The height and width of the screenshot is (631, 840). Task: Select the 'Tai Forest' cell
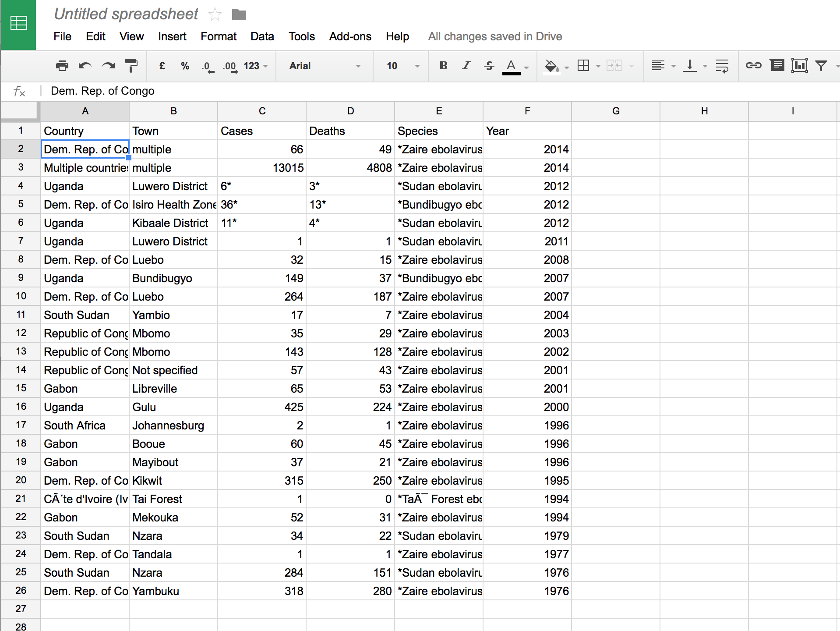(x=173, y=499)
